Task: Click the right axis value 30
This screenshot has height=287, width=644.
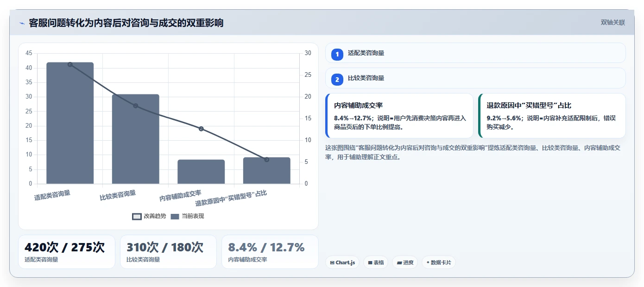Action: pyautogui.click(x=308, y=53)
